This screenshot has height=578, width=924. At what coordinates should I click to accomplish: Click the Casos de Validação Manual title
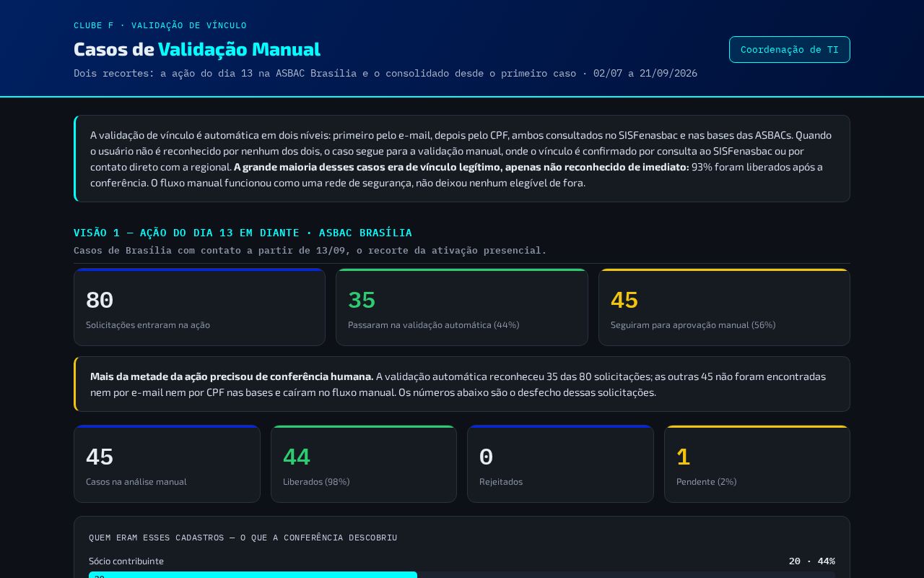click(197, 49)
